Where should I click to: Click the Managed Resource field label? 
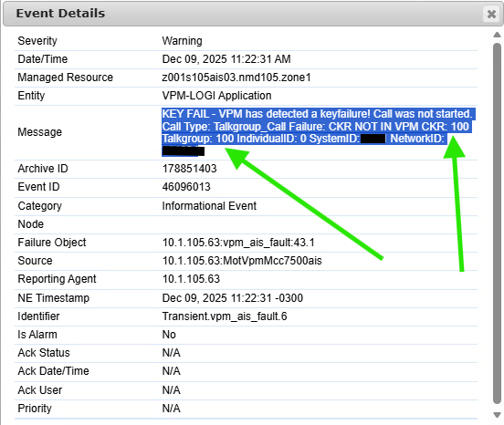pos(65,78)
